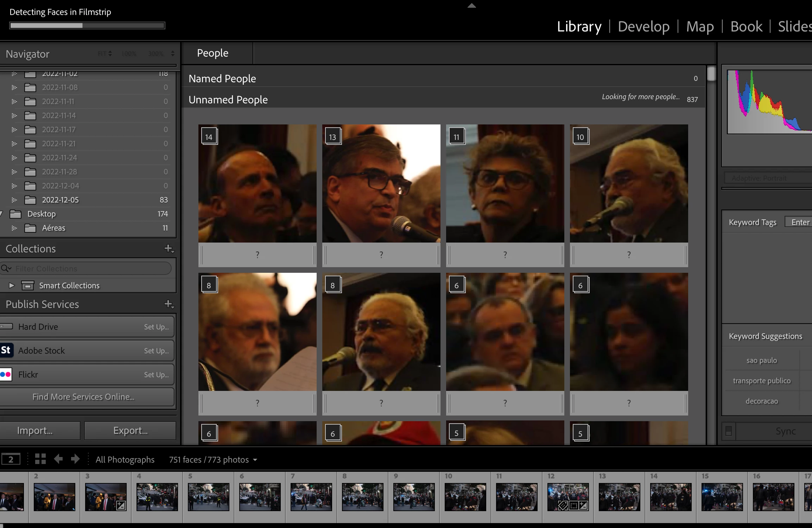The image size is (812, 528).
Task: Click face detection progress bar
Action: click(x=87, y=25)
